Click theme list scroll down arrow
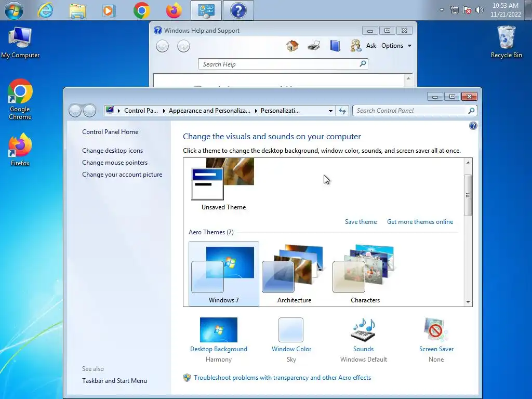The image size is (532, 399). tap(468, 302)
